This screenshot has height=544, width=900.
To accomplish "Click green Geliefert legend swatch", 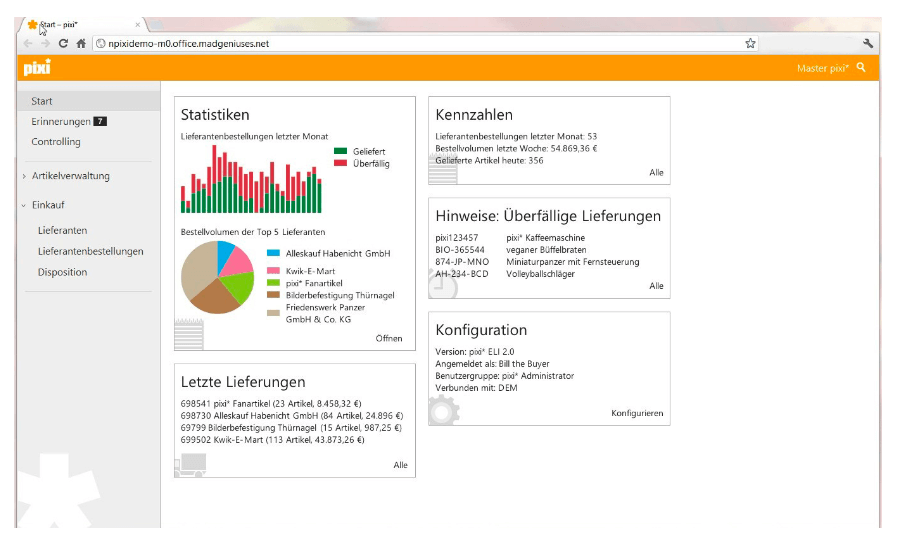I will click(x=340, y=151).
